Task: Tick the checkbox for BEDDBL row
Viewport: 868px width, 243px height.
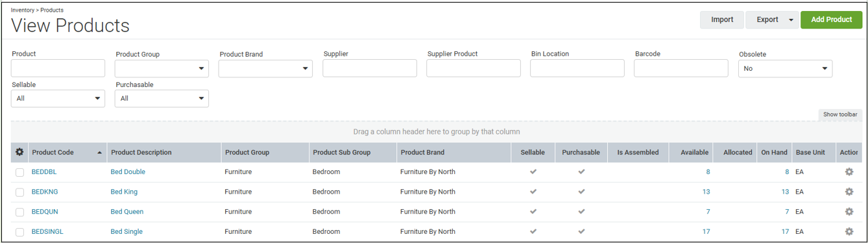Action: [20, 172]
